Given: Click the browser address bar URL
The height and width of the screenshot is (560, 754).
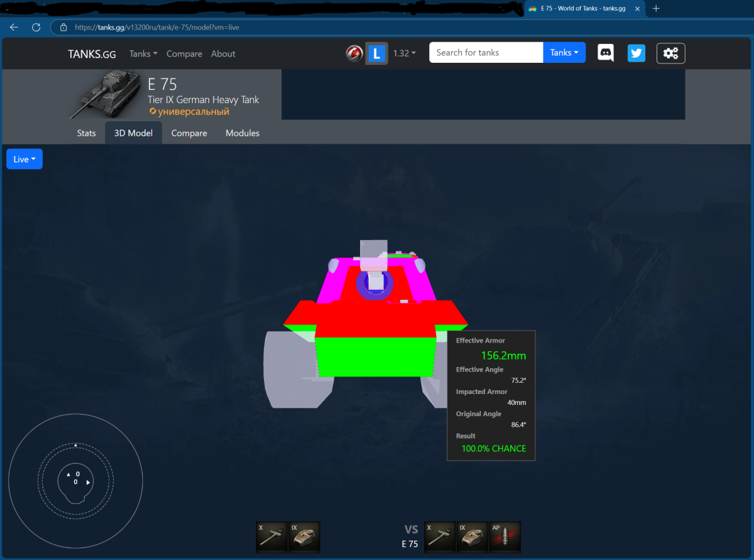Looking at the screenshot, I should click(157, 27).
